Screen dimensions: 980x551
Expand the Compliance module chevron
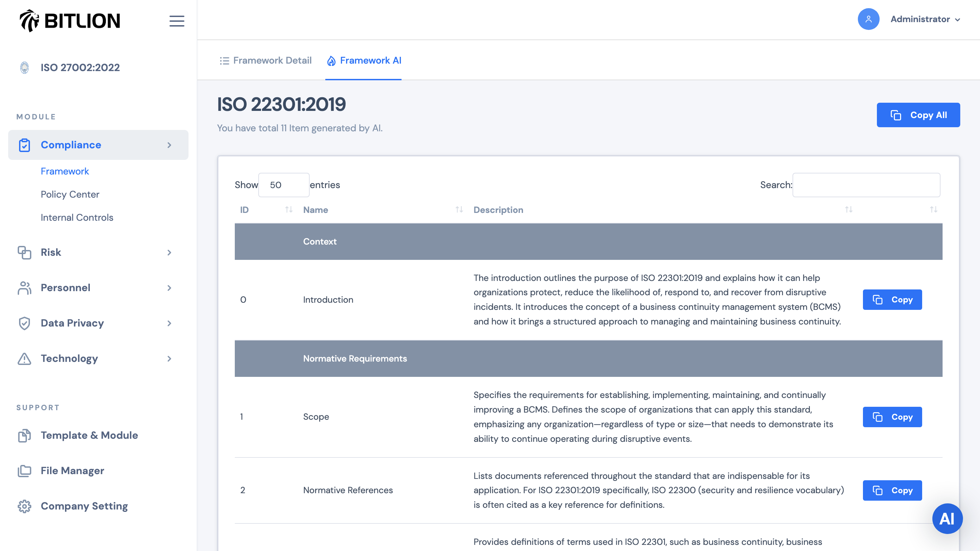coord(169,145)
